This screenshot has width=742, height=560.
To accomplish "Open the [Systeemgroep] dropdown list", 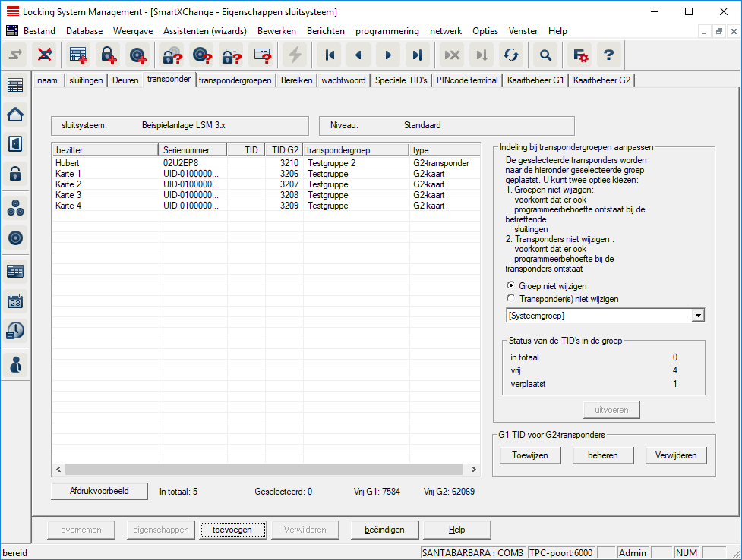I will click(x=698, y=316).
